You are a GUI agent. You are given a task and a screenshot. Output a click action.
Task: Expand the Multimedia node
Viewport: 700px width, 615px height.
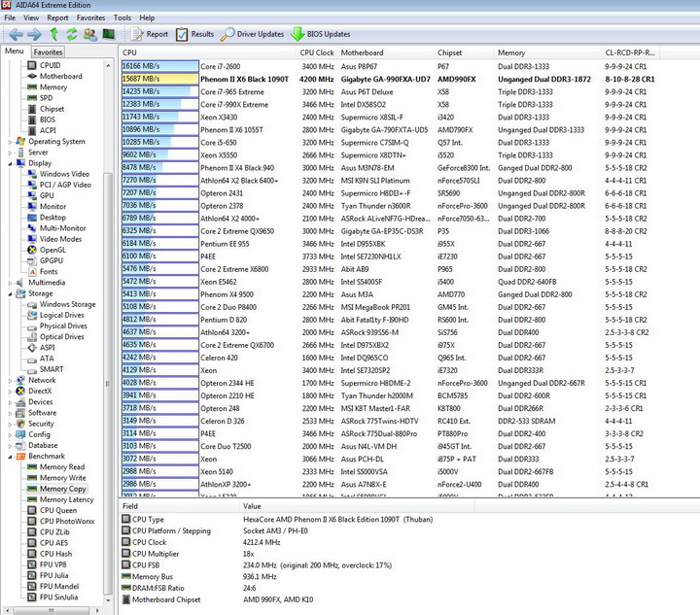[x=11, y=283]
